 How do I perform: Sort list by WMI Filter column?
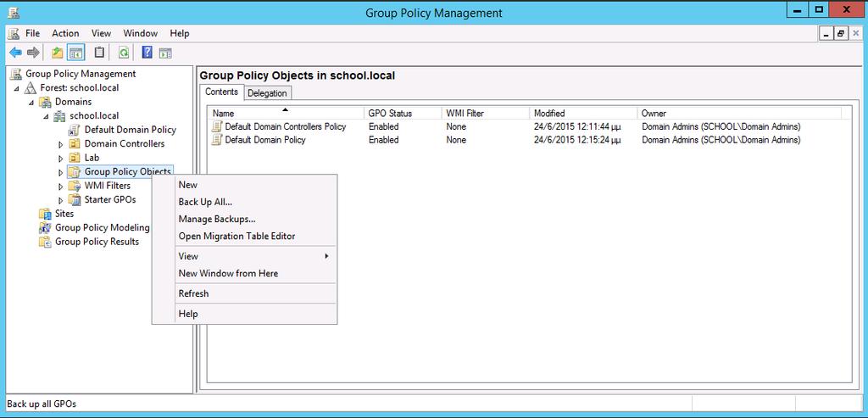(486, 113)
